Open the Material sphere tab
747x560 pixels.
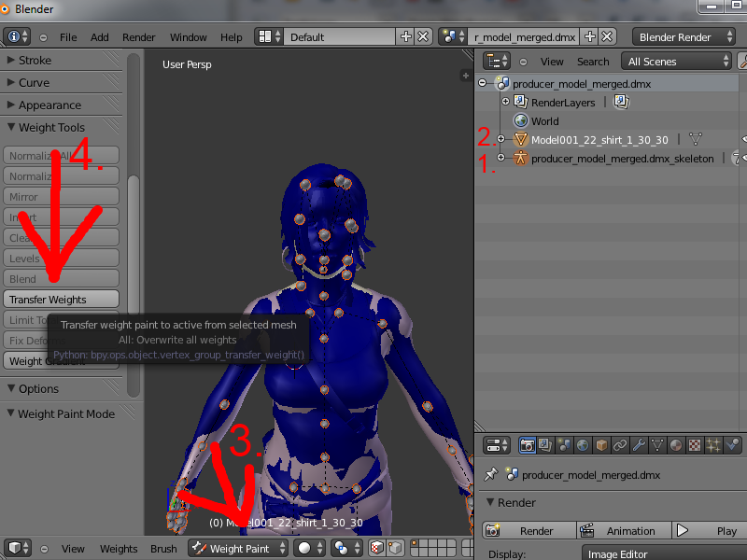point(676,445)
